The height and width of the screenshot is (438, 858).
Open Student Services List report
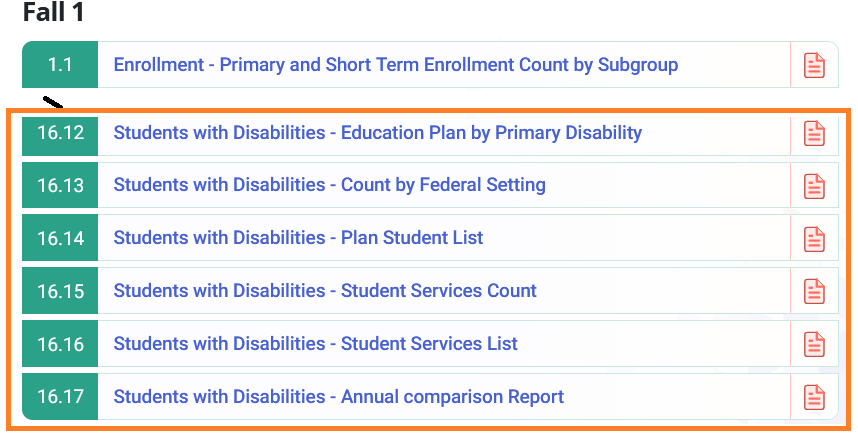click(x=315, y=343)
